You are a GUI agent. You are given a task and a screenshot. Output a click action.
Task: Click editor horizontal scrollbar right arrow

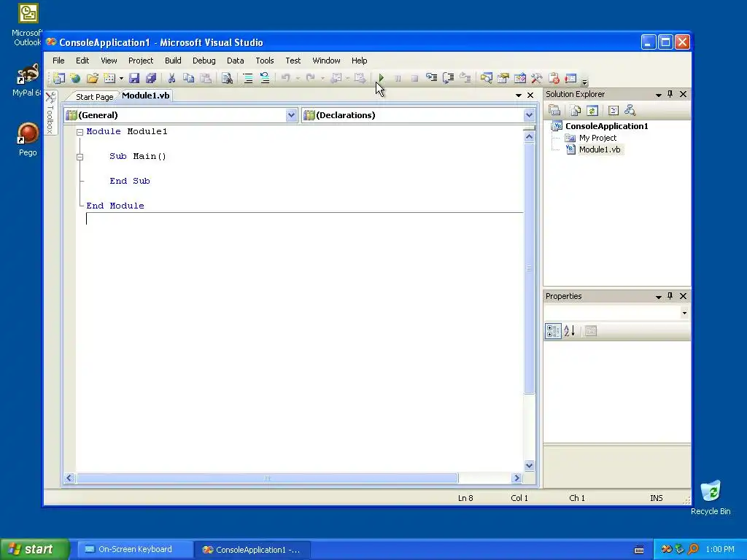pyautogui.click(x=516, y=478)
